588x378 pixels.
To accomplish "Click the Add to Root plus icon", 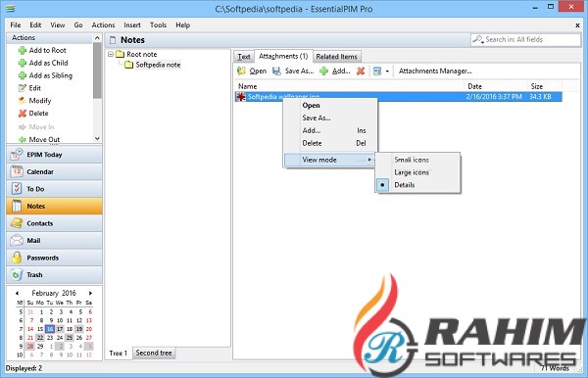I will coord(23,50).
